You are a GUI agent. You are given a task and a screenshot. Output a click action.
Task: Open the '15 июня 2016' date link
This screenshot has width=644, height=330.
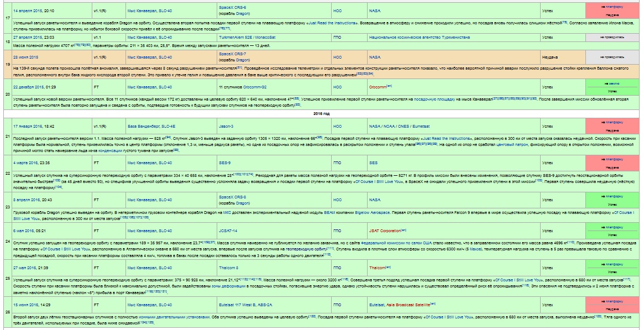click(27, 305)
